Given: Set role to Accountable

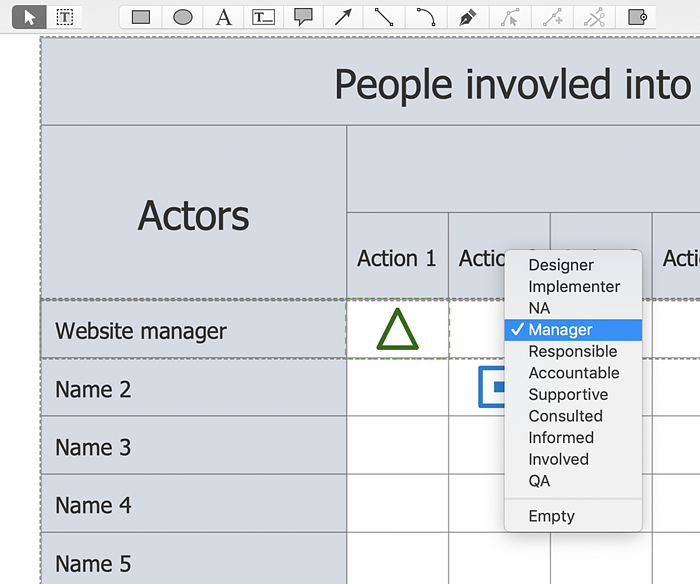Looking at the screenshot, I should 574,373.
